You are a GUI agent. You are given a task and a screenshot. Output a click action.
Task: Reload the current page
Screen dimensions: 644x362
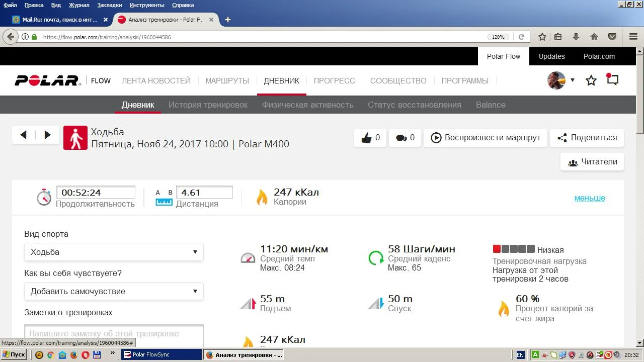[x=521, y=37]
